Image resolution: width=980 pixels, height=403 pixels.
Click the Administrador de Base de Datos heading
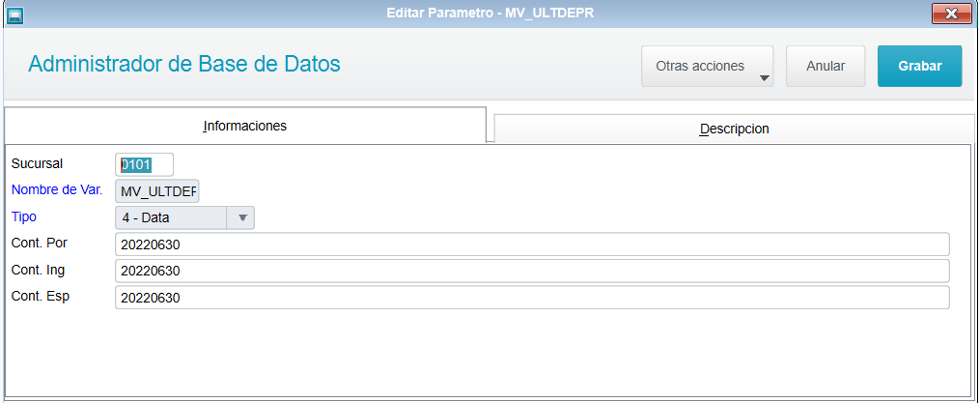184,65
